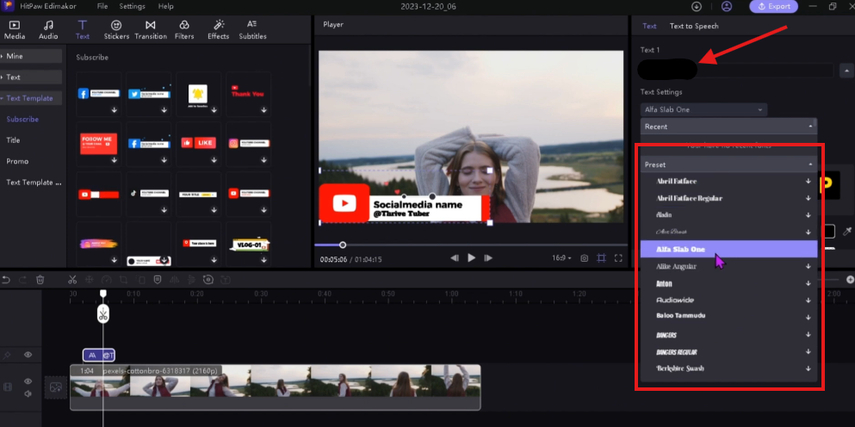
Task: Click the delete trash icon
Action: click(x=40, y=280)
